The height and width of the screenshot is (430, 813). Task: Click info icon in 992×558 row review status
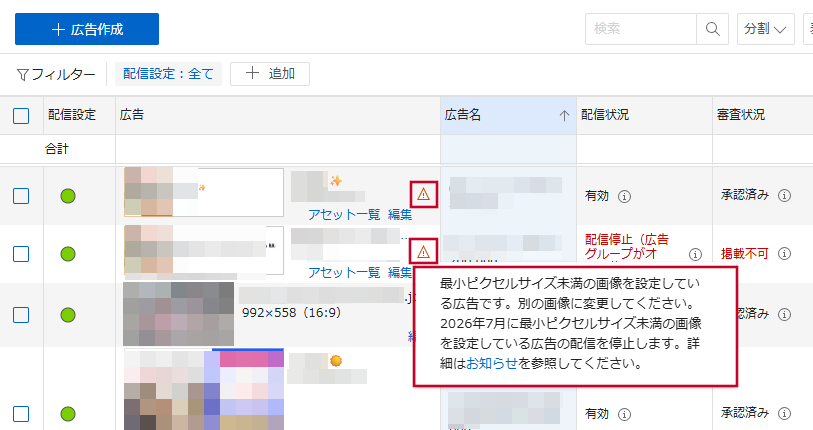(x=784, y=314)
